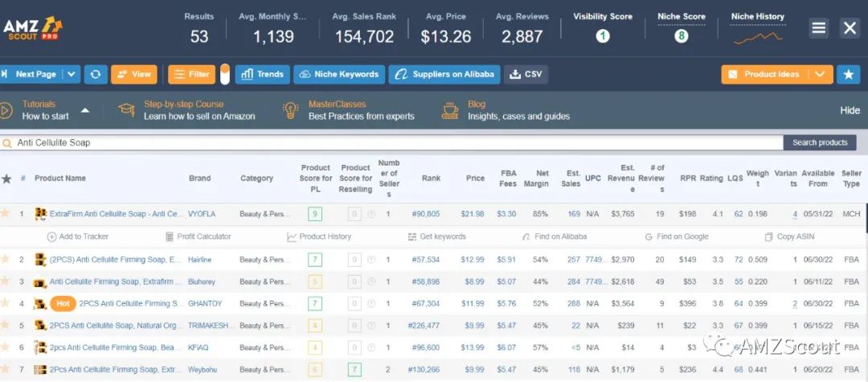Click the Anti Cellulite Soap search field

391,143
